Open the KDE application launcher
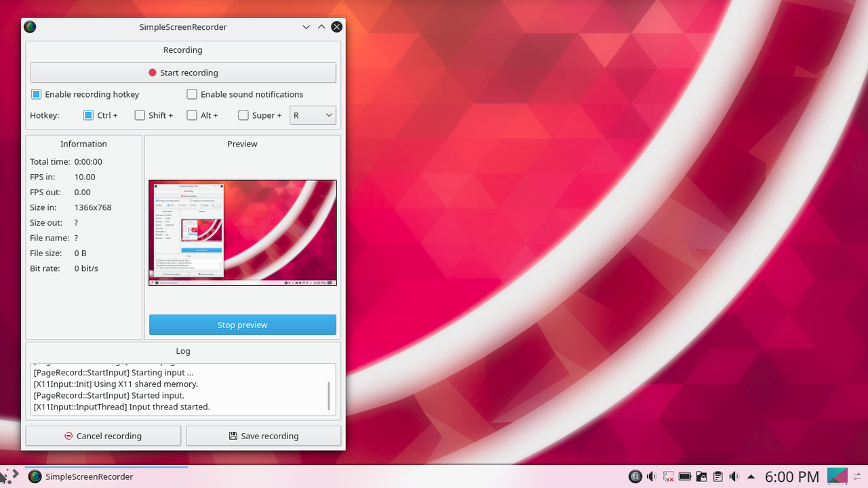The image size is (868, 488). pyautogui.click(x=9, y=476)
